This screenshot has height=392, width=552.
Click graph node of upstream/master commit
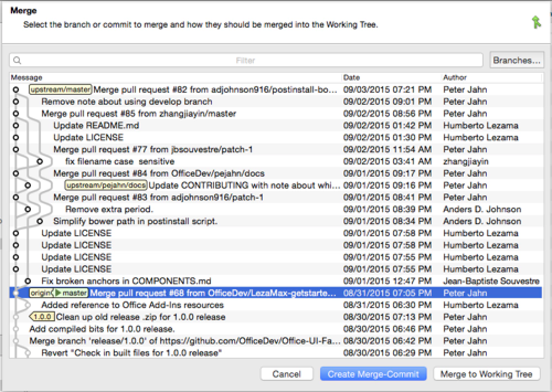pyautogui.click(x=16, y=89)
